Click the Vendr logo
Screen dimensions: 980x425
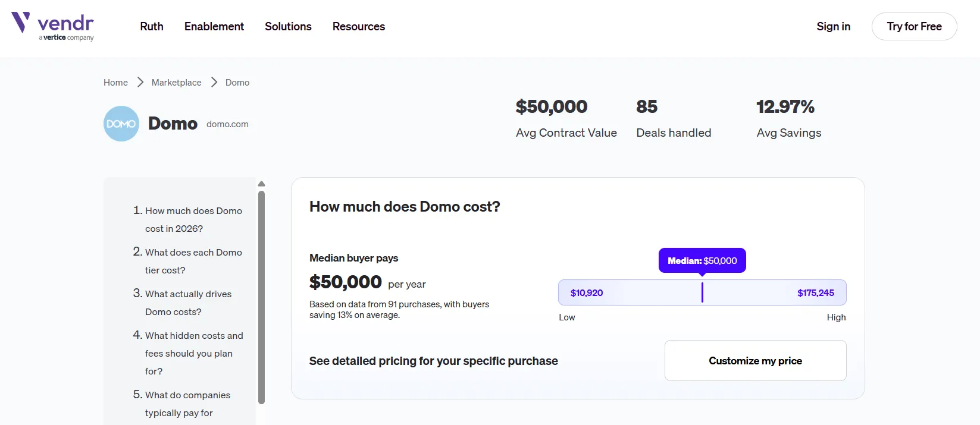click(x=52, y=27)
